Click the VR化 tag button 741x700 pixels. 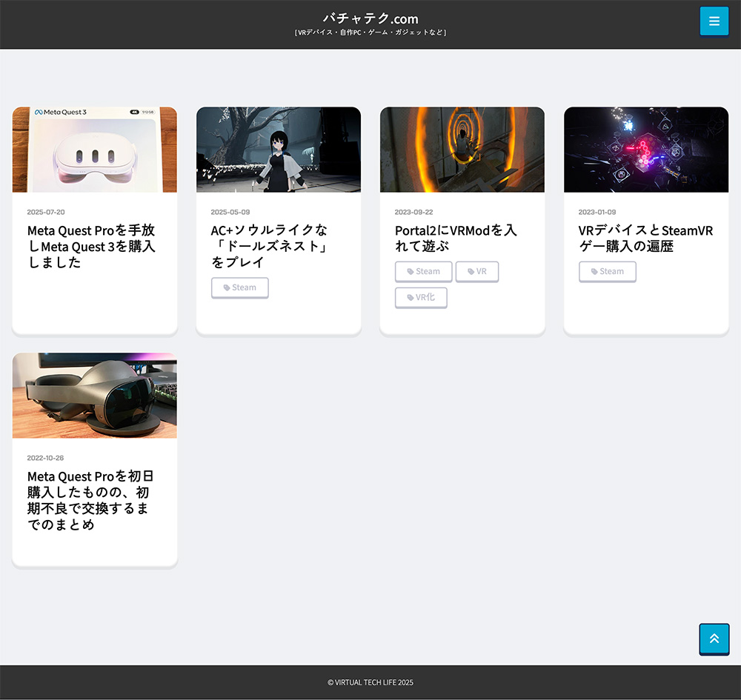[x=421, y=298]
